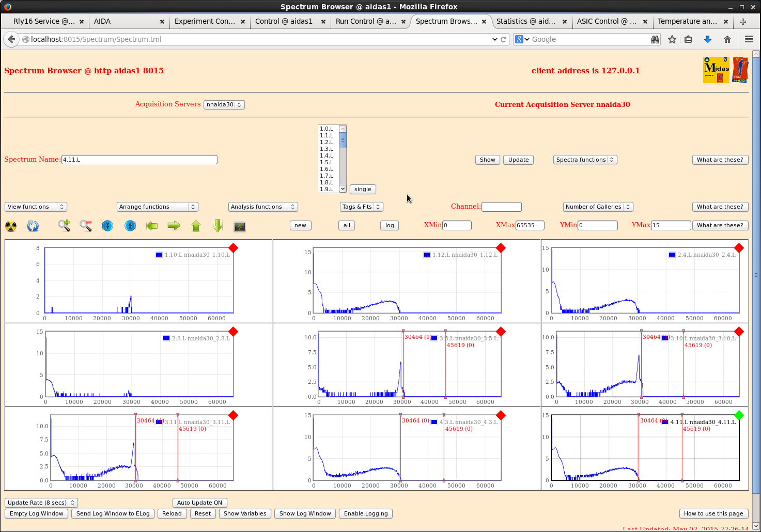The height and width of the screenshot is (532, 761).
Task: Click the radiation hazard icon
Action: pyautogui.click(x=11, y=226)
